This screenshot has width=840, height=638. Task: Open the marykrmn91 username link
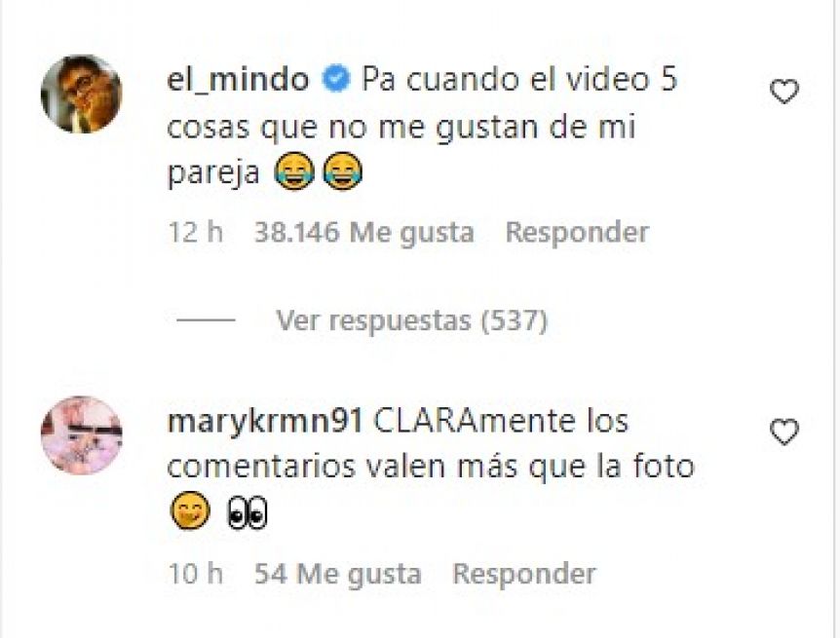pos(265,421)
